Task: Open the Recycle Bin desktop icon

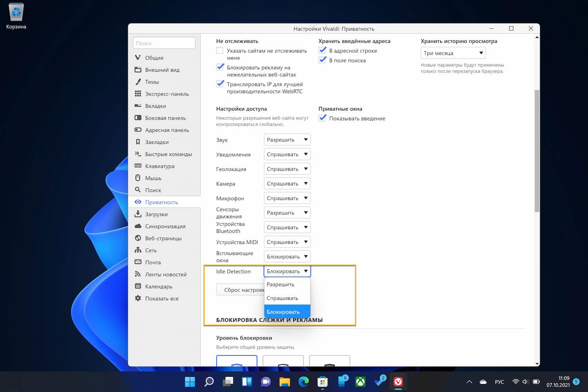Action: (x=16, y=16)
